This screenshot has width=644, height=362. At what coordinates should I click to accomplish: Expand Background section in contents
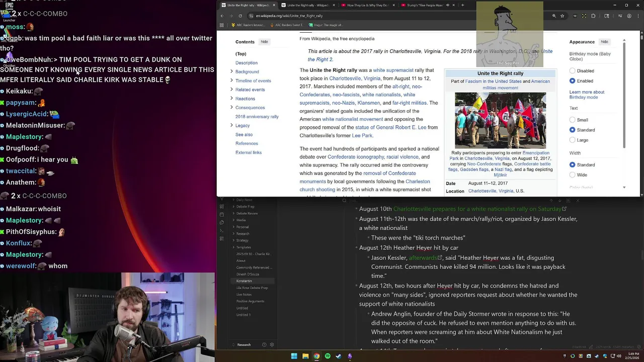pyautogui.click(x=231, y=71)
